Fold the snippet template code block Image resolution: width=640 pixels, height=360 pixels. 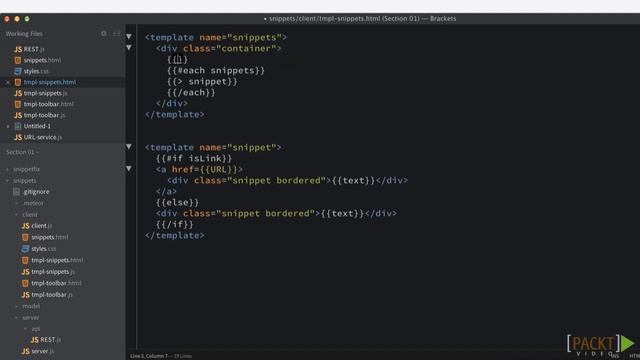129,146
